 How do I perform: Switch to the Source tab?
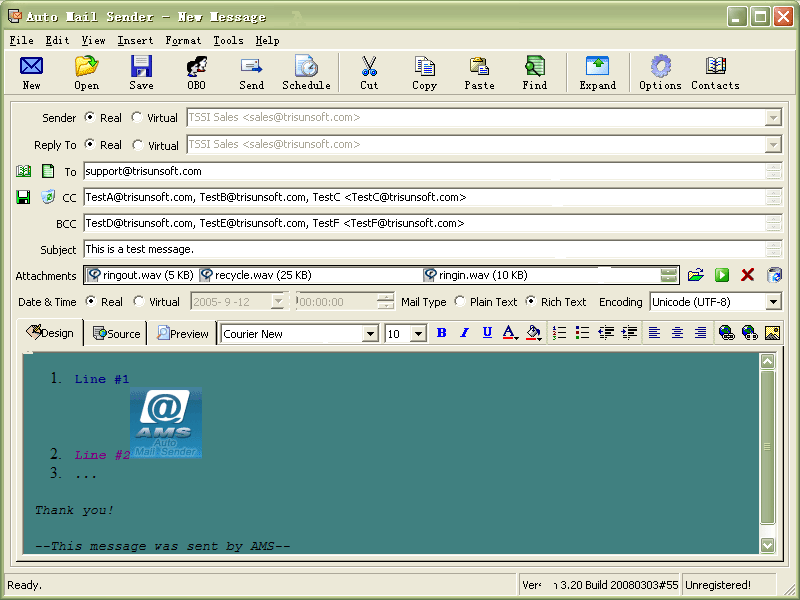pyautogui.click(x=116, y=333)
